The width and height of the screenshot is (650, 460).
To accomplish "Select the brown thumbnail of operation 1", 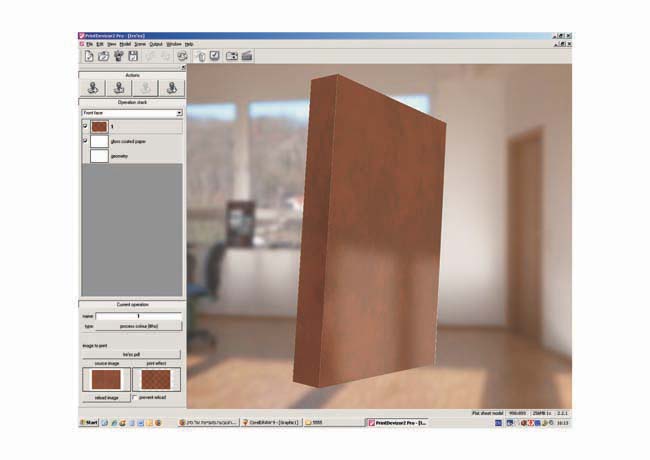I will (99, 126).
